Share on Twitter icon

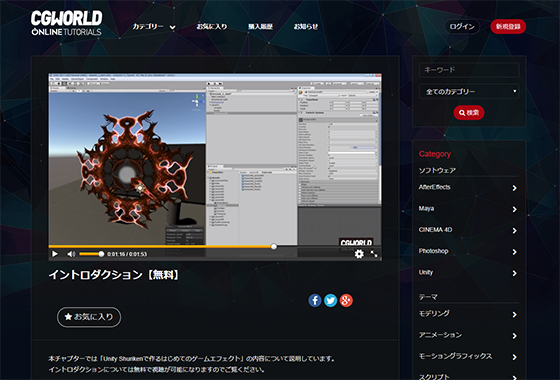coord(330,300)
